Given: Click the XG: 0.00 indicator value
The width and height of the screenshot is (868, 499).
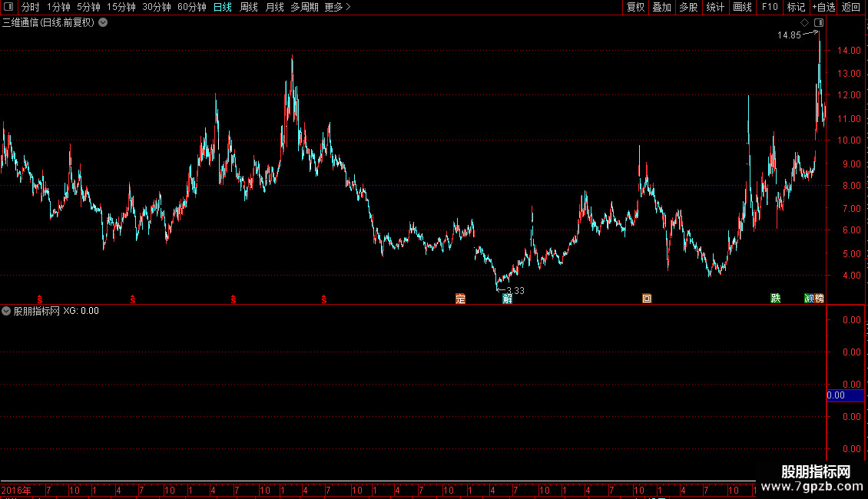Looking at the screenshot, I should [x=81, y=311].
